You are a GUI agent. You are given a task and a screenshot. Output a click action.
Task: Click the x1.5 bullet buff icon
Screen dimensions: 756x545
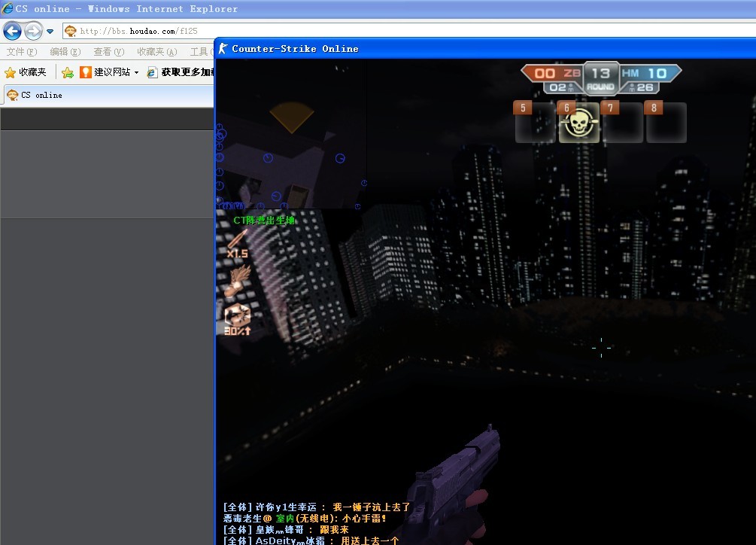click(x=237, y=245)
